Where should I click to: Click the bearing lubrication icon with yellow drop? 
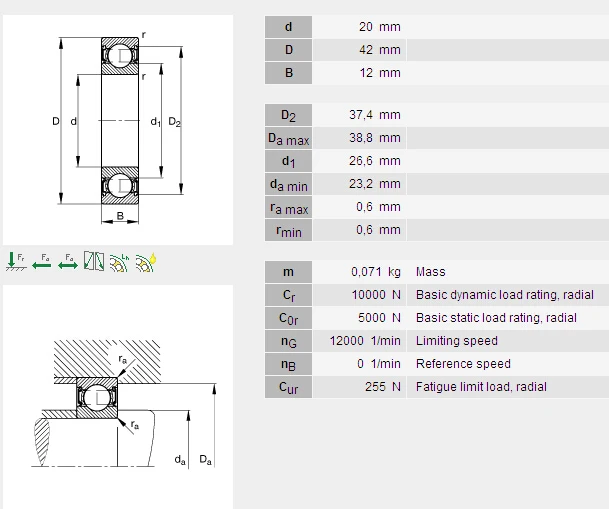point(146,261)
